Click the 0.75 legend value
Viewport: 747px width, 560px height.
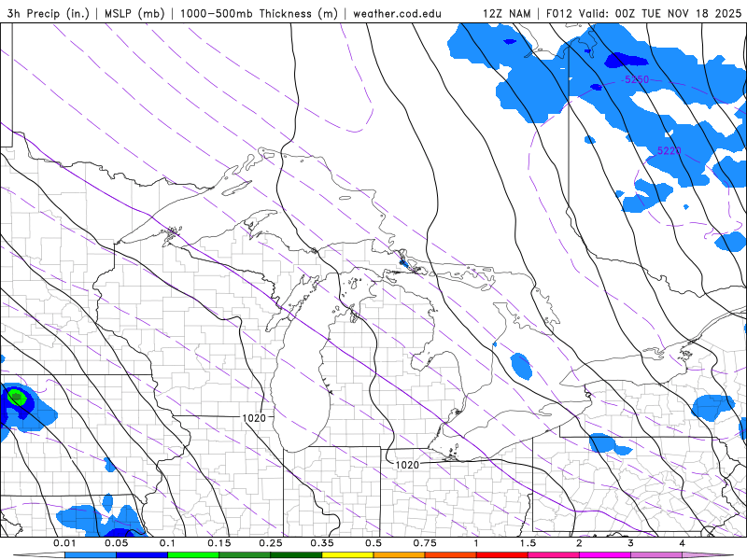(x=425, y=543)
